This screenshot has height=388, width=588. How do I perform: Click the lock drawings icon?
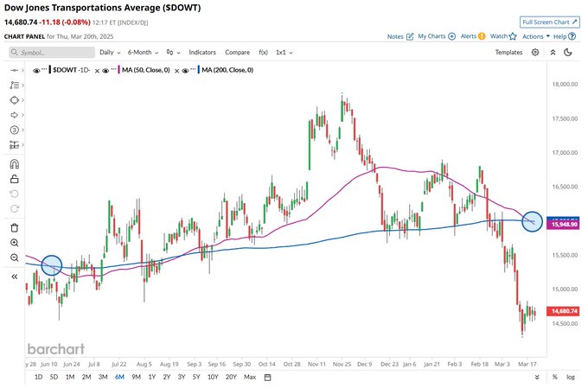coord(14,179)
